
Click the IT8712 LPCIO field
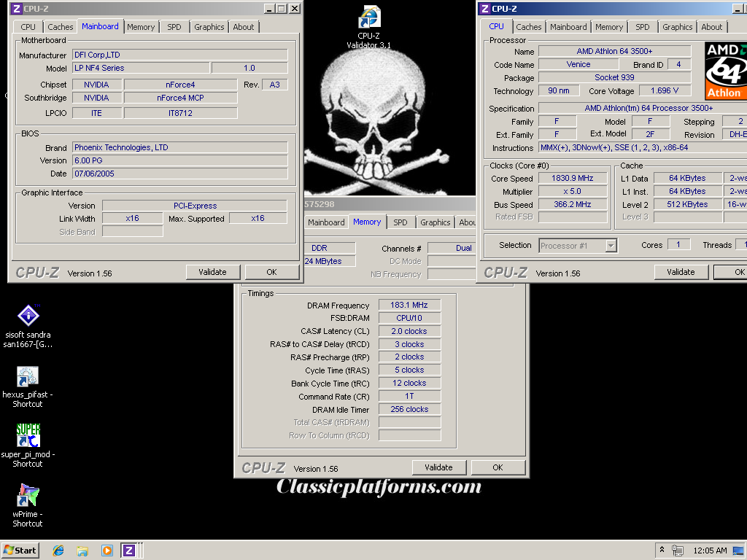coord(181,113)
